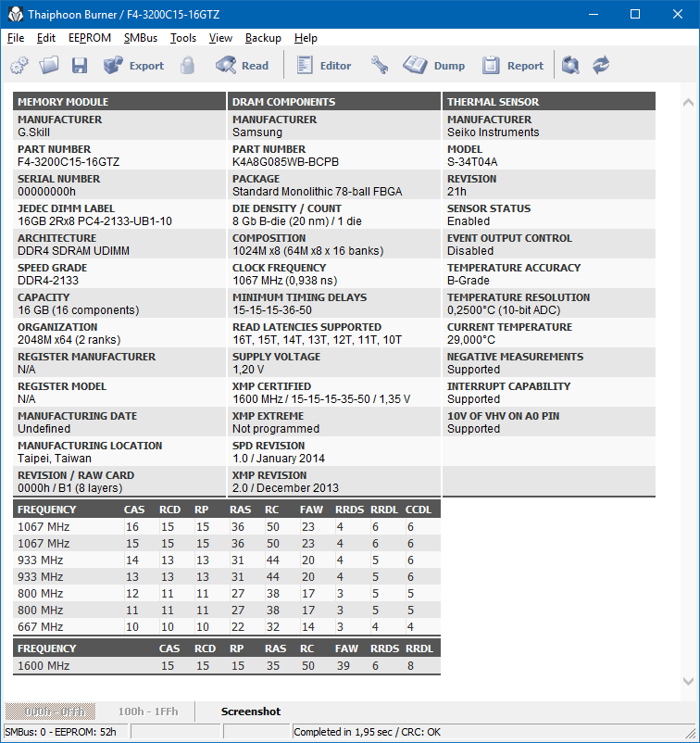Click the magnifier search icon in toolbar
Viewport: 700px width, 743px height.
[x=570, y=66]
